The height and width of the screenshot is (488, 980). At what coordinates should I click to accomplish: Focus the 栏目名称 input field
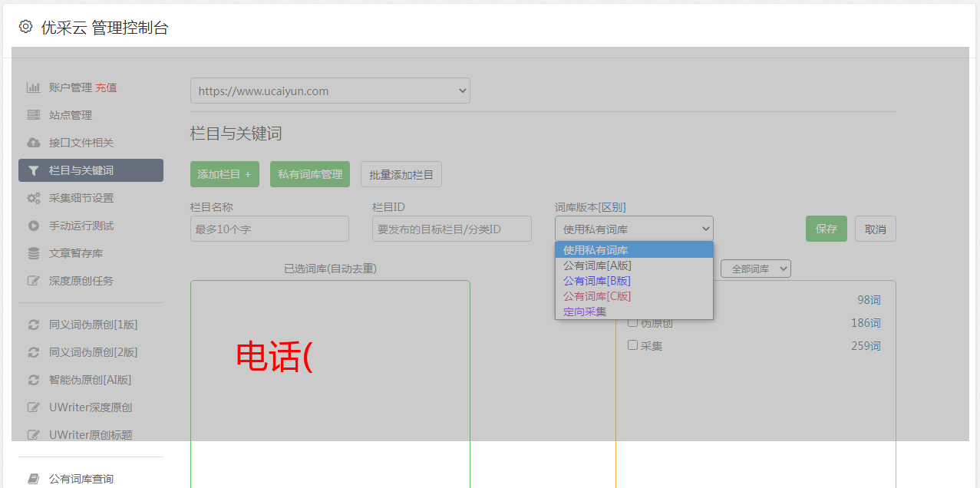(x=269, y=229)
